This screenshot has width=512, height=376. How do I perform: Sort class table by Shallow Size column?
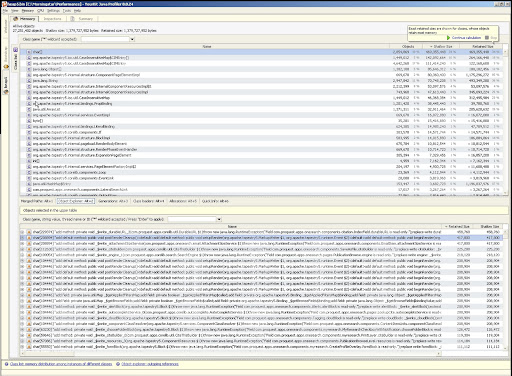441,47
